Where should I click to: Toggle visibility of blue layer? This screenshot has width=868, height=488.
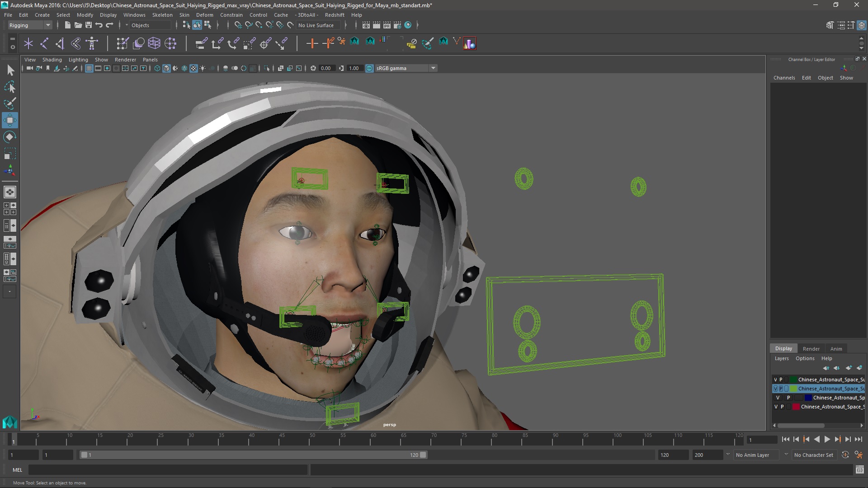pos(778,398)
